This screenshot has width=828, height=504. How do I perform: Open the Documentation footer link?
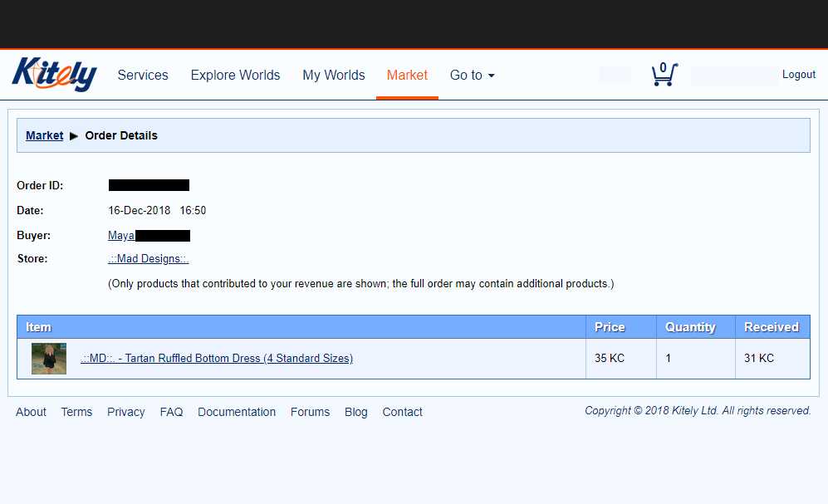click(x=237, y=412)
